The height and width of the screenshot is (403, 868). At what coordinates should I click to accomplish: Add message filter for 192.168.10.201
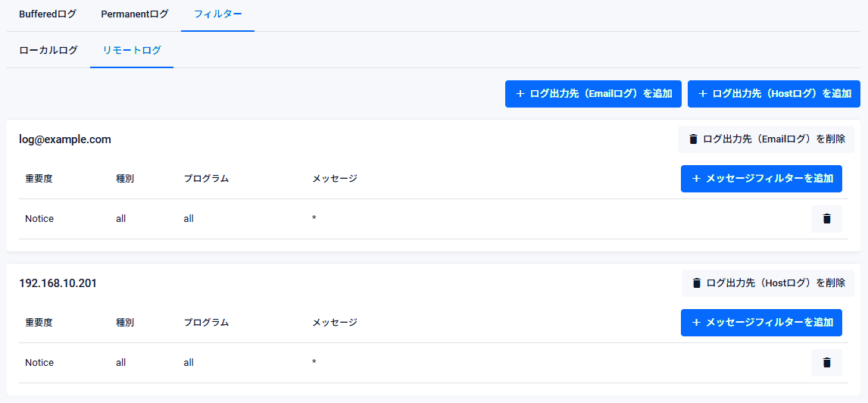click(761, 323)
